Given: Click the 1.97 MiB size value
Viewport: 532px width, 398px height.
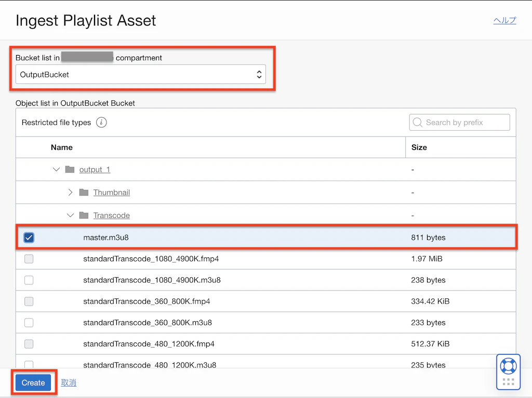Looking at the screenshot, I should pos(427,259).
